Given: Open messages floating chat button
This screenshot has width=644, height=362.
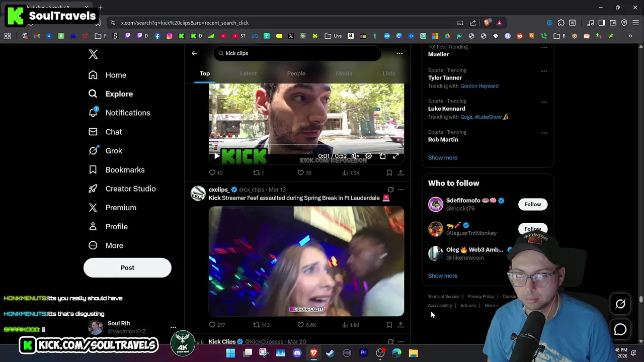Looking at the screenshot, I should pos(620,329).
